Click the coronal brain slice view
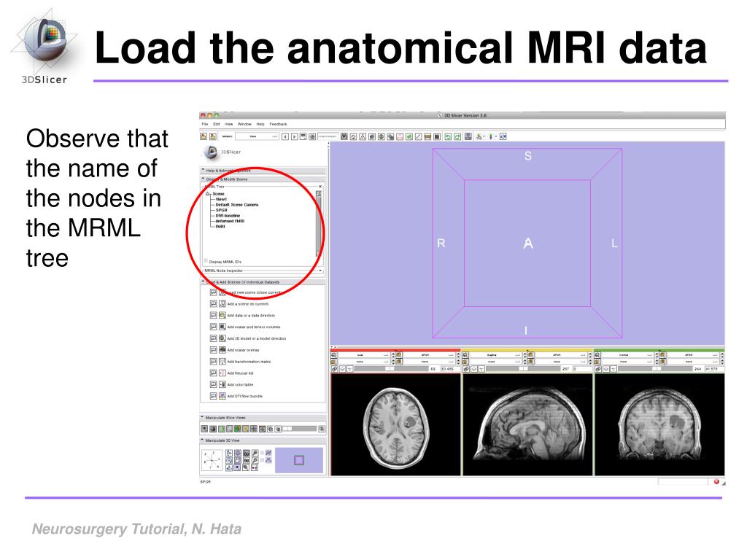This screenshot has width=747, height=560. click(x=659, y=425)
